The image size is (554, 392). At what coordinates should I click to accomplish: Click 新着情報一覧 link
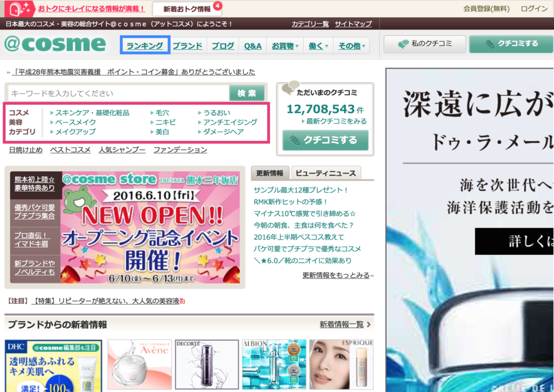coord(342,324)
